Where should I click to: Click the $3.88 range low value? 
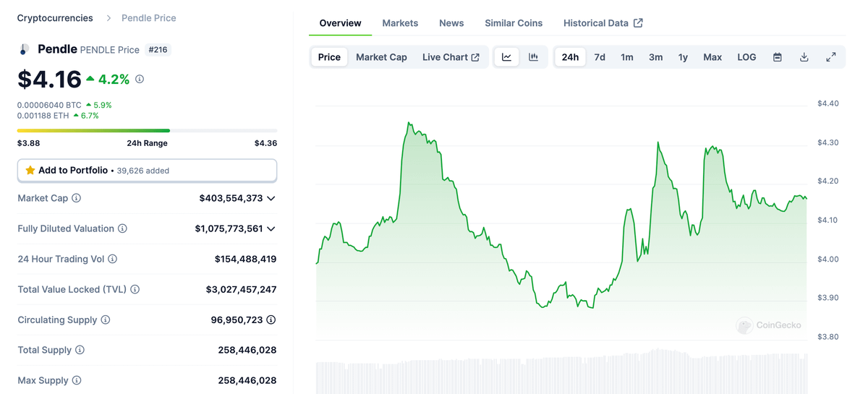click(28, 143)
